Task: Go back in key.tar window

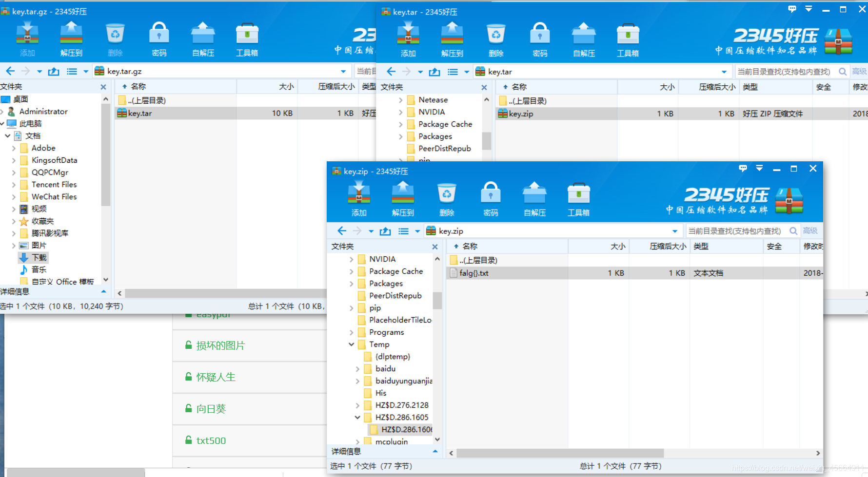Action: (x=391, y=72)
